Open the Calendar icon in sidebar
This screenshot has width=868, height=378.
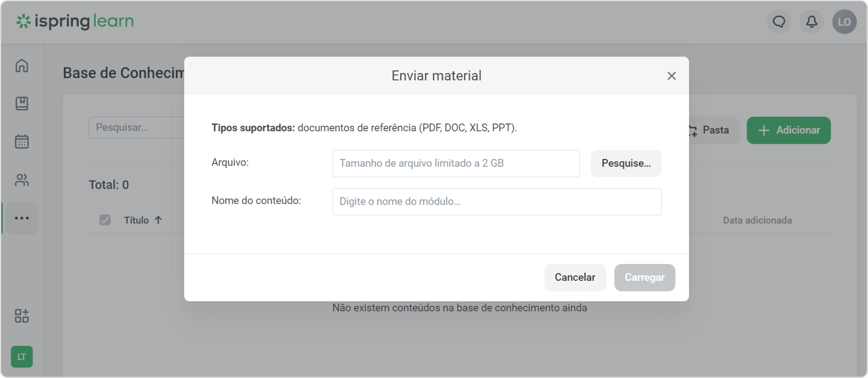click(x=22, y=142)
